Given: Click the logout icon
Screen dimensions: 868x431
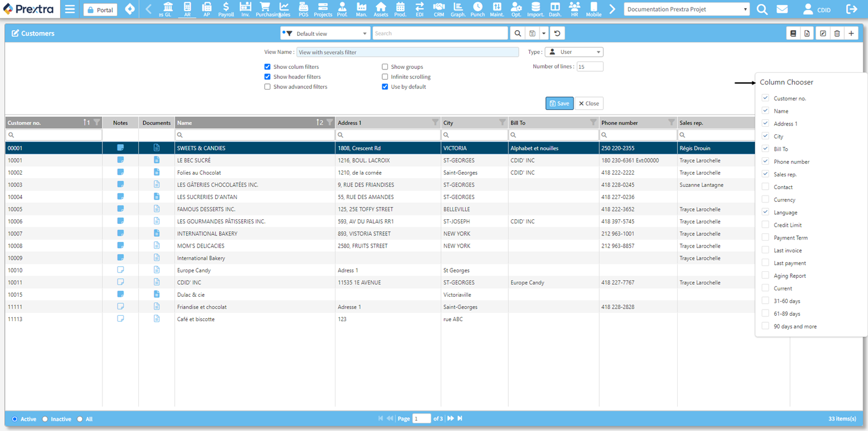Looking at the screenshot, I should pyautogui.click(x=851, y=9).
